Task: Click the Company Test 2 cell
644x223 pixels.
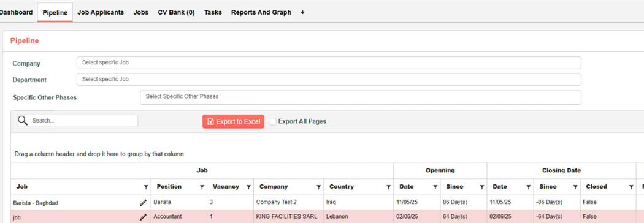Action: click(x=289, y=203)
